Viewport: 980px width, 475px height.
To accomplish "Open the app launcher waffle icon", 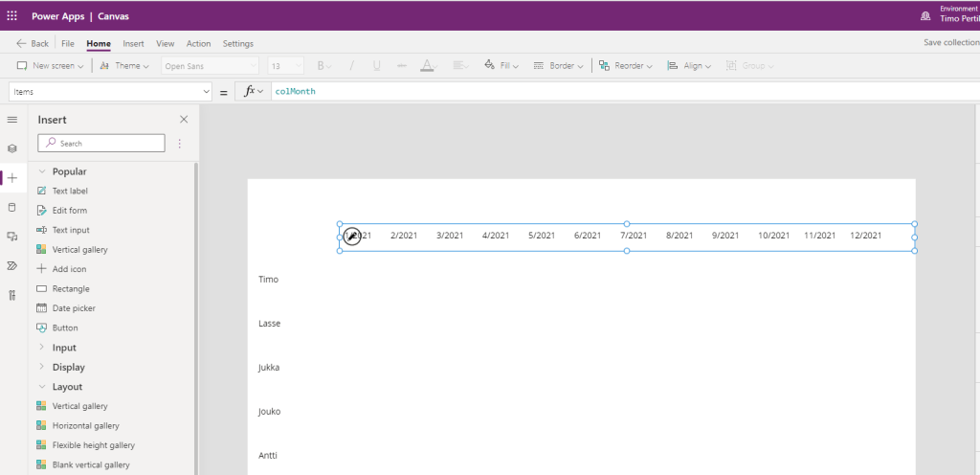I will click(12, 16).
